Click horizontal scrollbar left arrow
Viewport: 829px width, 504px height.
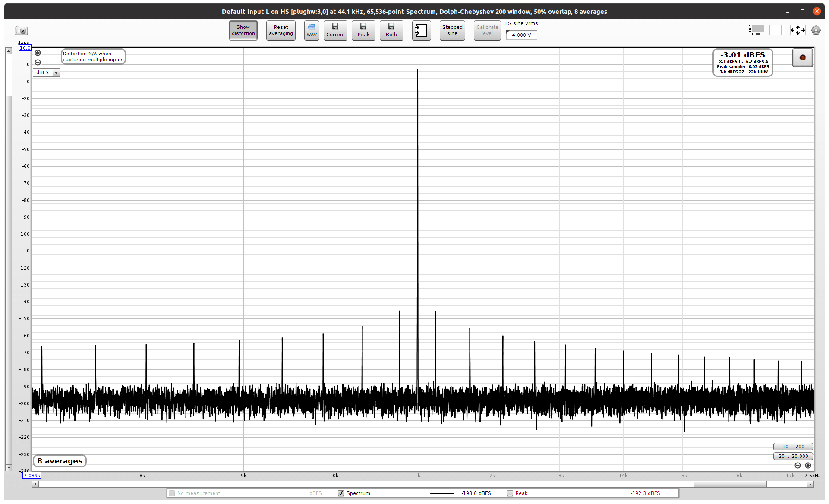pyautogui.click(x=35, y=485)
